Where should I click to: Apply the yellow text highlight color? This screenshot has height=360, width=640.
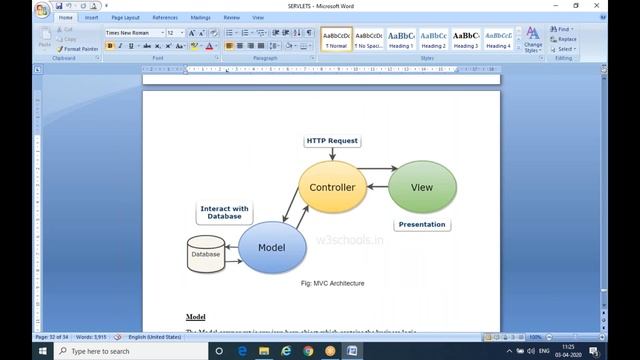click(x=194, y=46)
